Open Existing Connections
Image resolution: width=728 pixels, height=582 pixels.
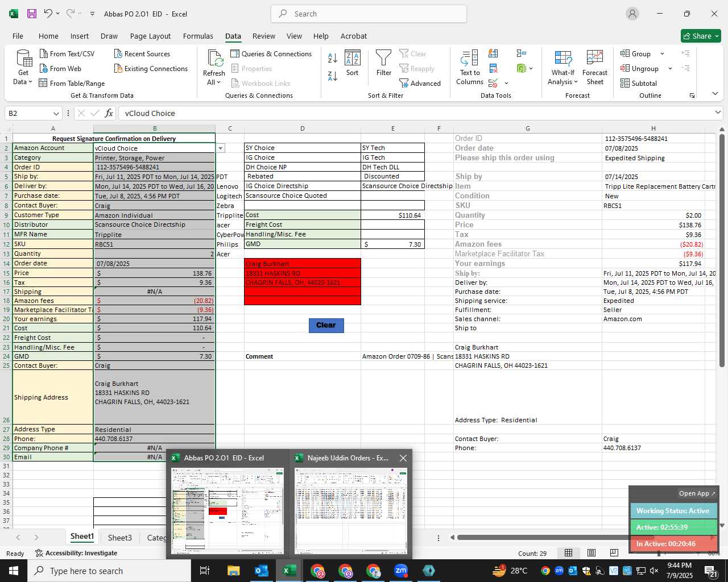tap(151, 68)
